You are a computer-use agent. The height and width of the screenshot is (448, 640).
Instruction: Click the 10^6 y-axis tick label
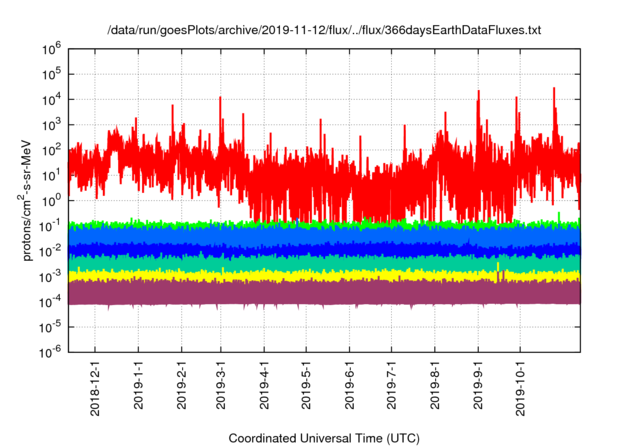click(x=51, y=49)
